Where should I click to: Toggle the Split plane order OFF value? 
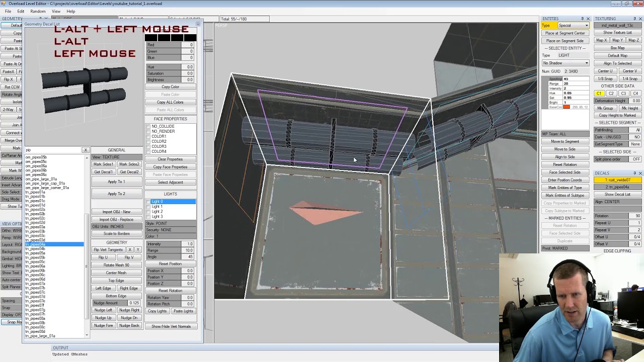(636, 159)
